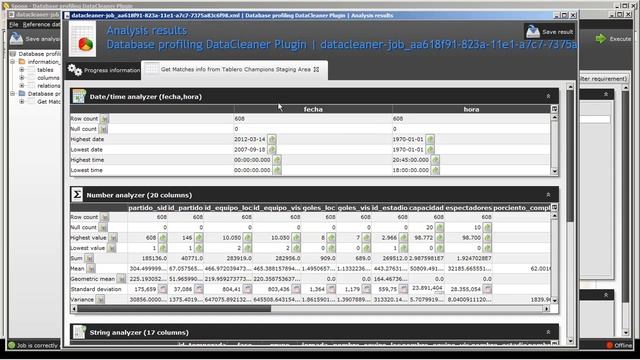Click the hora column header
This screenshot has height=360, width=640.
471,109
